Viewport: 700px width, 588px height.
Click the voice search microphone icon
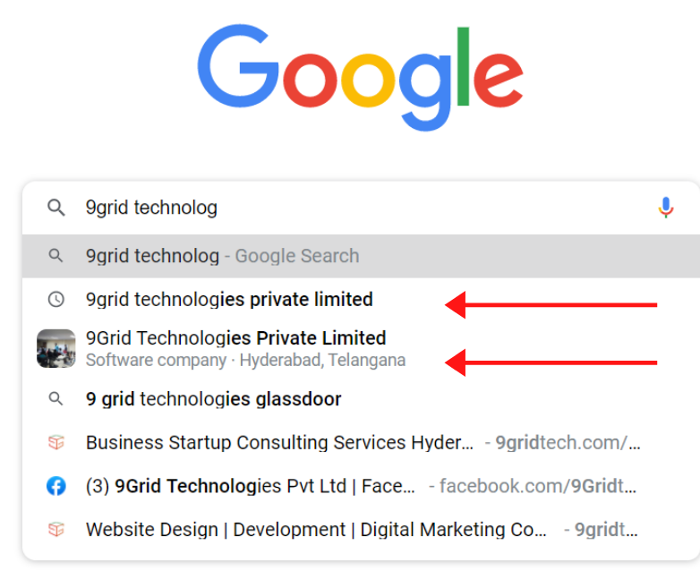point(665,208)
